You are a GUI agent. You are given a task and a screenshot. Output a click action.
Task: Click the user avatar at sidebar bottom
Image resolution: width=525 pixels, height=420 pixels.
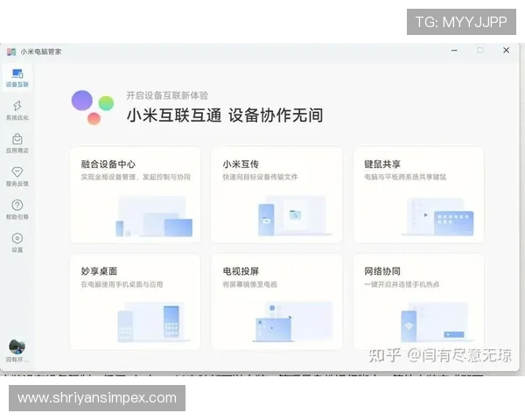(x=17, y=346)
